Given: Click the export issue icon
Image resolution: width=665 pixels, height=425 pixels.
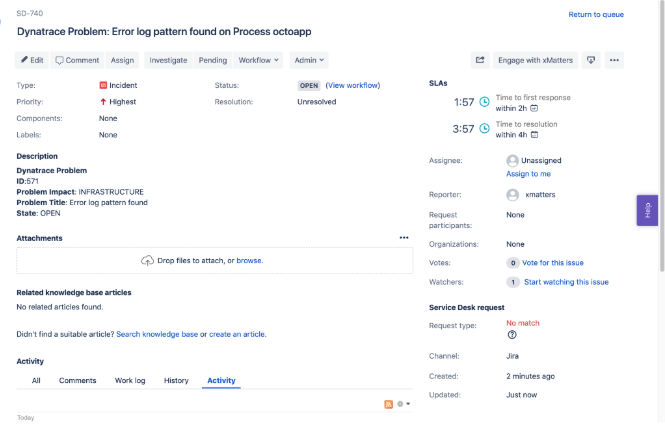Looking at the screenshot, I should coord(591,60).
